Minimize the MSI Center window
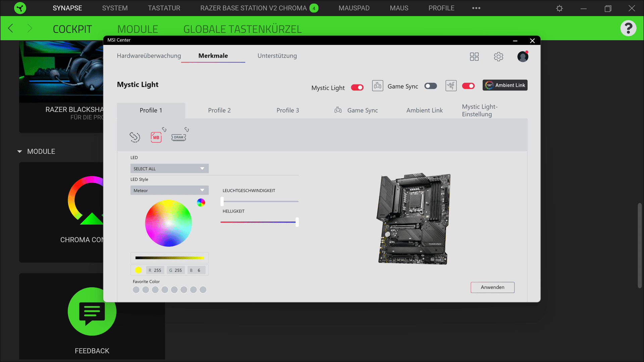The width and height of the screenshot is (644, 362). point(515,41)
